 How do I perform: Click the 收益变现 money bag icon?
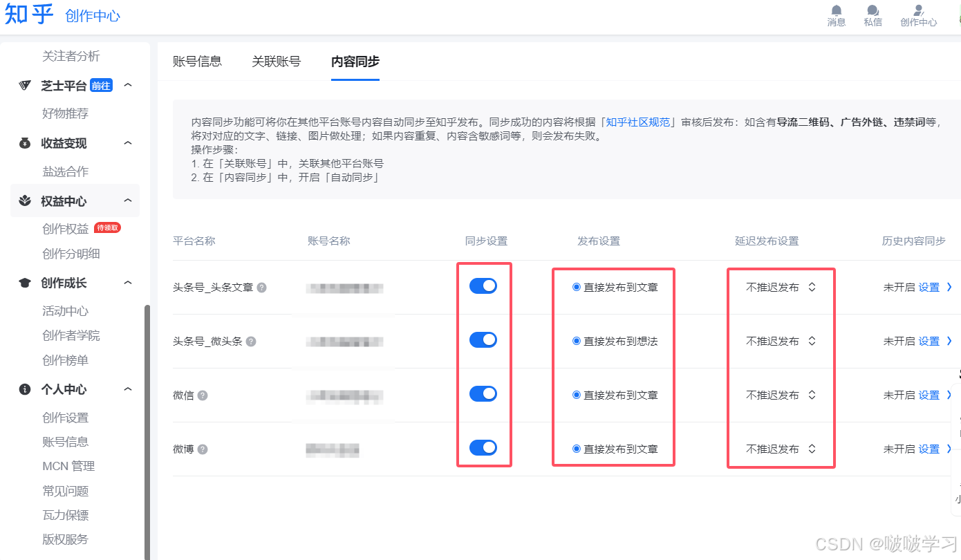(x=25, y=143)
